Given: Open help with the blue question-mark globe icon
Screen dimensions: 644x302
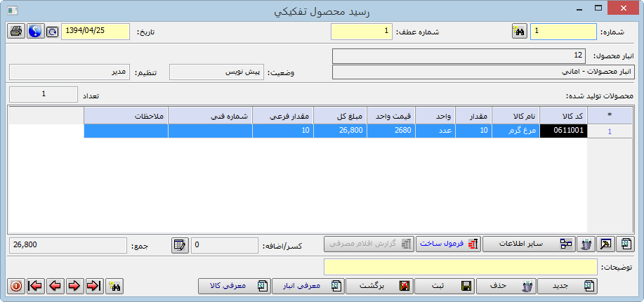Looking at the screenshot, I should coord(36,31).
